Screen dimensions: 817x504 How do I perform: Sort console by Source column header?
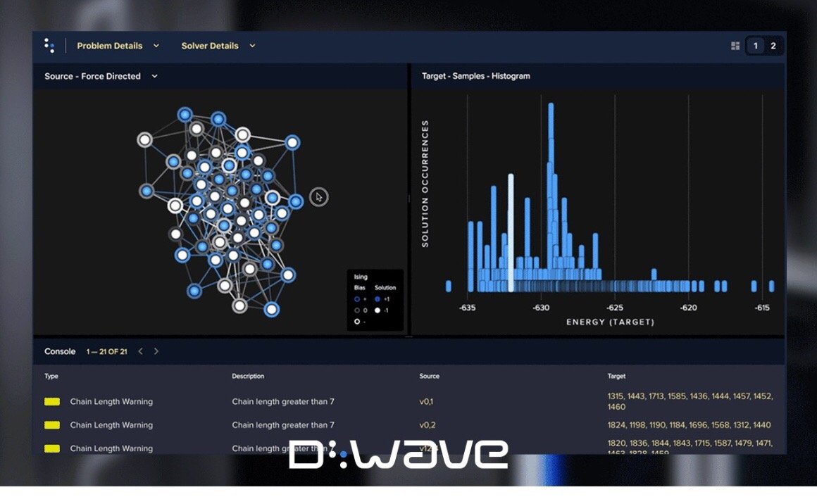430,376
